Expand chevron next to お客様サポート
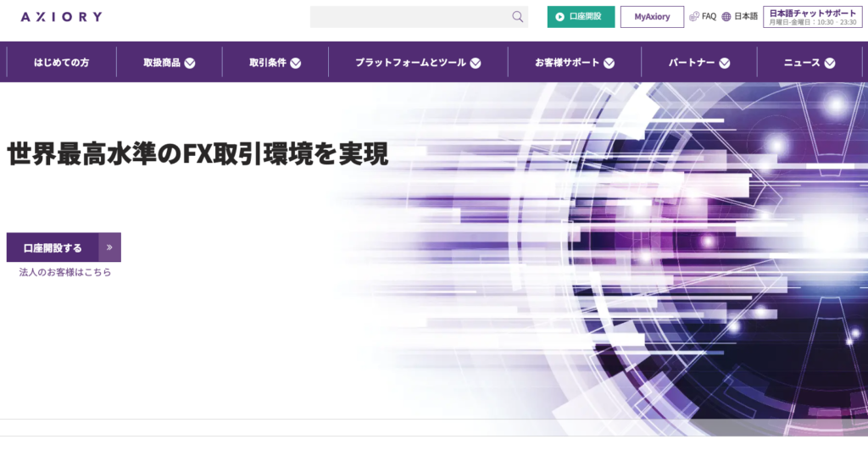 (x=609, y=63)
